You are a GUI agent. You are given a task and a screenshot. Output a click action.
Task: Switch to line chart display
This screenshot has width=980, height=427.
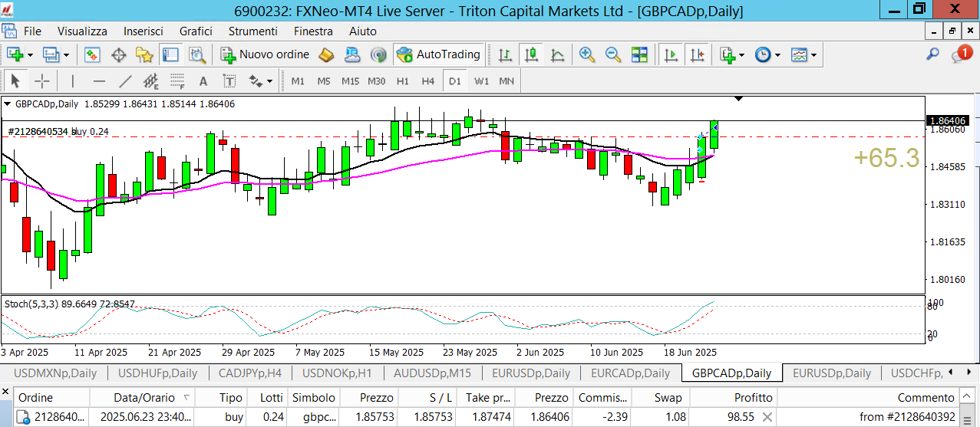click(557, 54)
